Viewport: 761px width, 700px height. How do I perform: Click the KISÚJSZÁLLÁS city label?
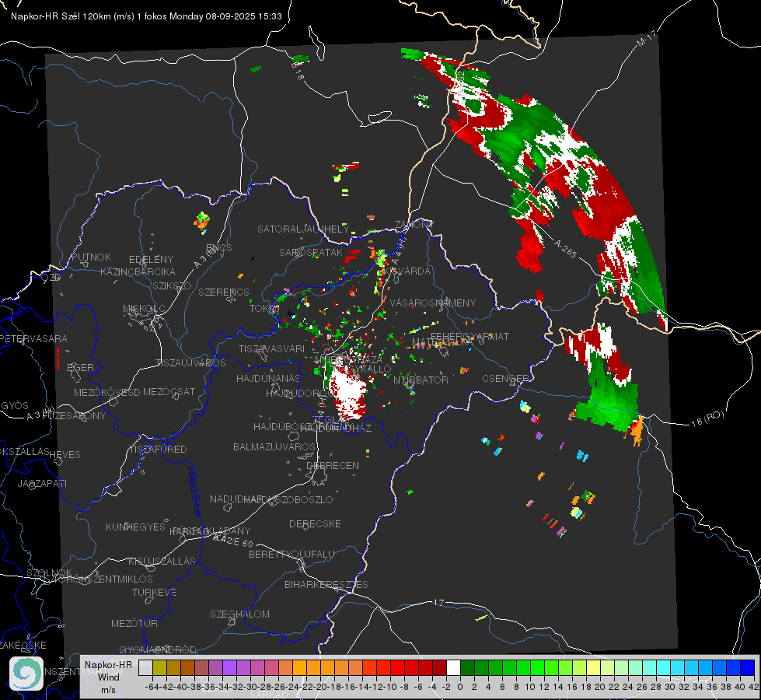pyautogui.click(x=162, y=561)
